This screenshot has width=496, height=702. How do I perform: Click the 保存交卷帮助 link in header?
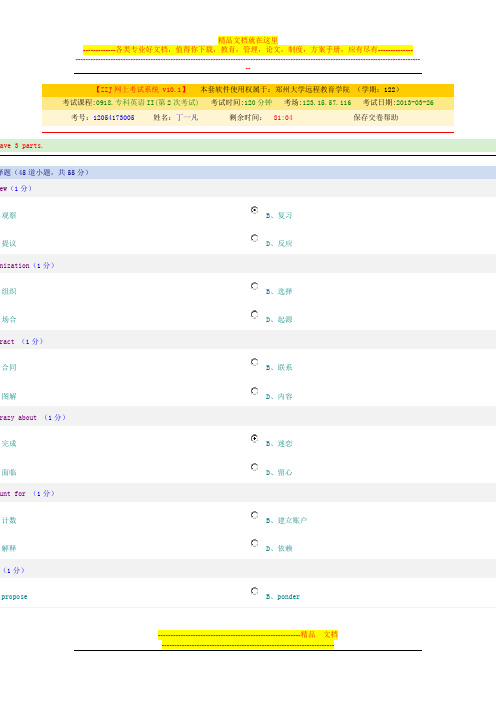376,117
